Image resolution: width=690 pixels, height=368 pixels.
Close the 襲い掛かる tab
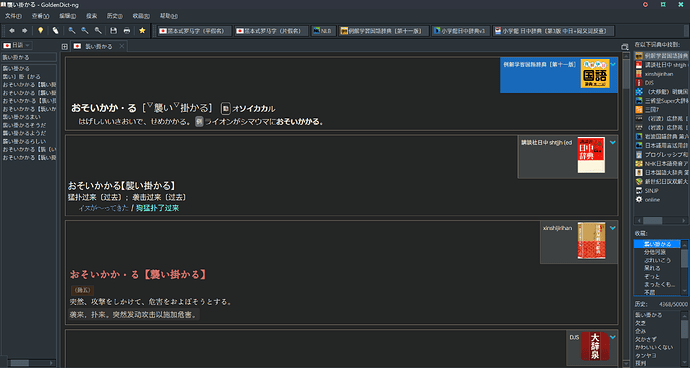point(122,46)
